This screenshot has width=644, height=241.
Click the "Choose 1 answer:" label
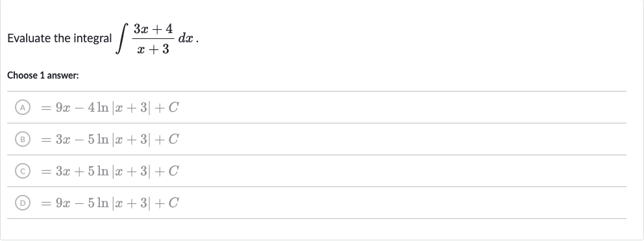43,75
